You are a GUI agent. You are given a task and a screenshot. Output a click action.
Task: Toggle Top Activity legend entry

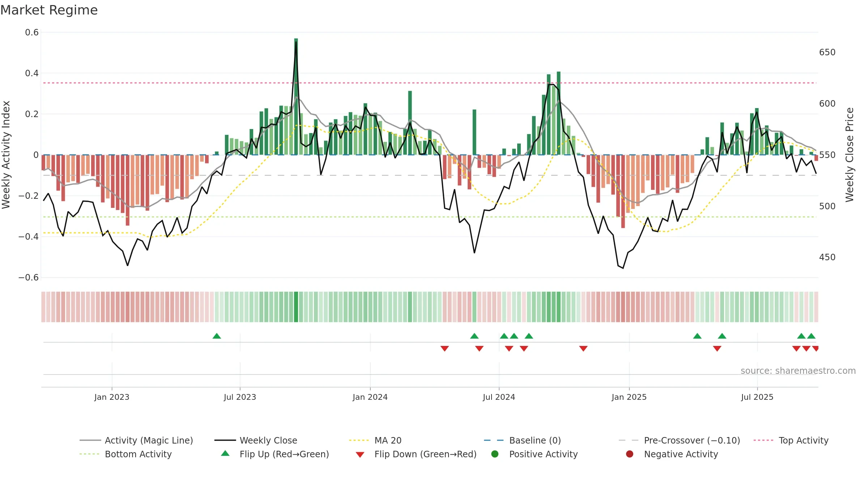791,440
